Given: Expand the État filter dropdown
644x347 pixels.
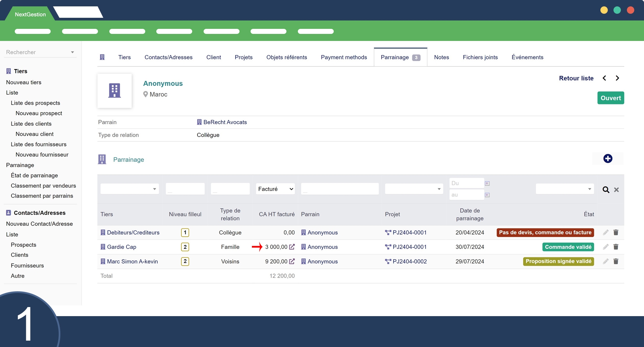Looking at the screenshot, I should (x=565, y=189).
